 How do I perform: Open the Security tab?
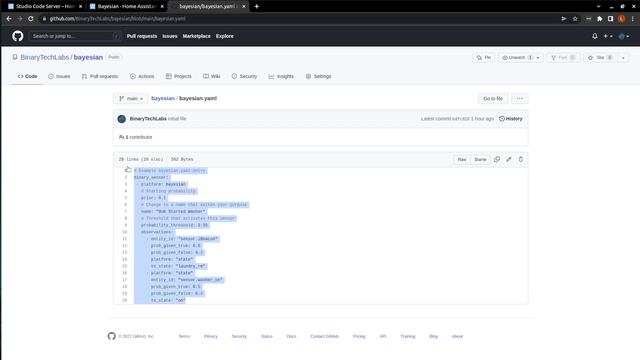click(244, 76)
